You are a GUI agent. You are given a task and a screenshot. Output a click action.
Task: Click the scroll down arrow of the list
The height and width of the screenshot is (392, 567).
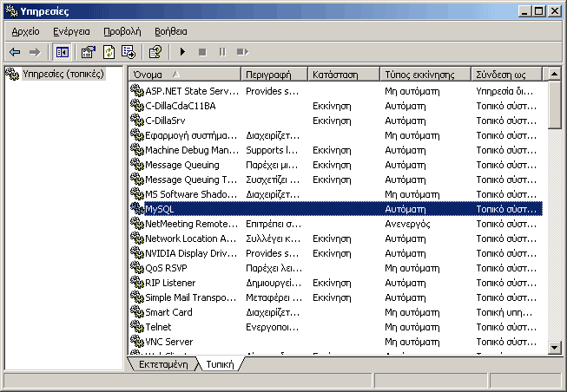click(x=554, y=348)
